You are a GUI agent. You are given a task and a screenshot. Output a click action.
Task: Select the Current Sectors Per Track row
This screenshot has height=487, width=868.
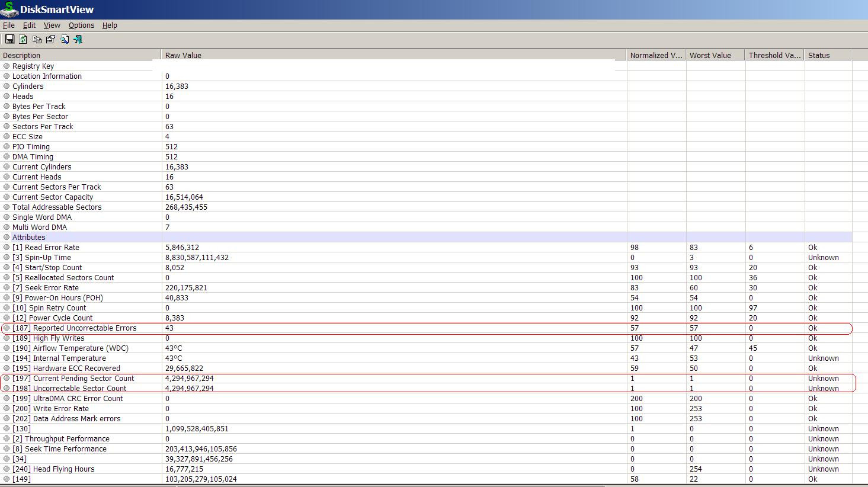[x=426, y=187]
